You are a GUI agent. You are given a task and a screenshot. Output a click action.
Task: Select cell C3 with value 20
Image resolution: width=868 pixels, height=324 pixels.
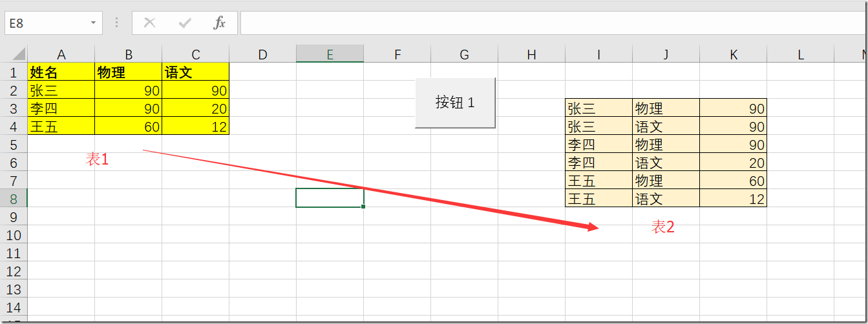tap(196, 108)
